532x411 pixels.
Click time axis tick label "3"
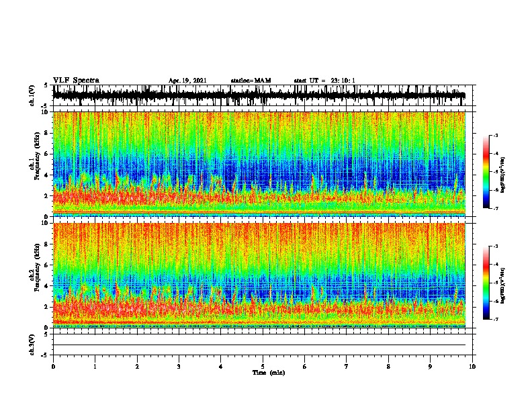point(179,367)
